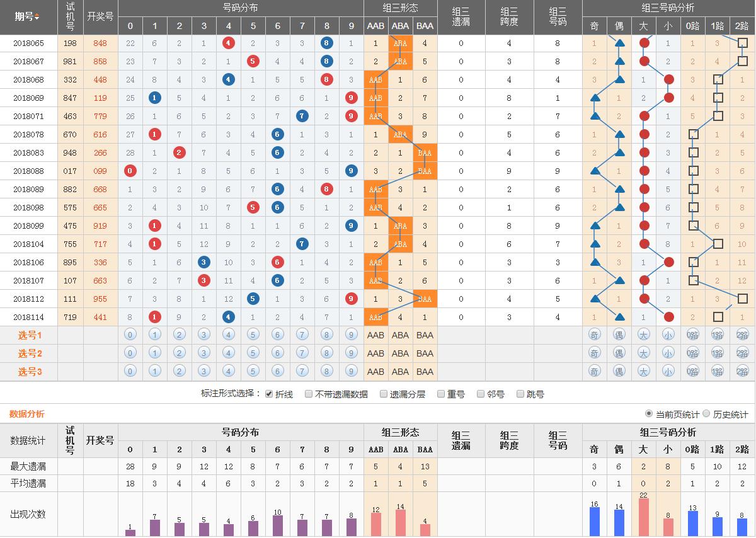Click the drawn number 099
The width and height of the screenshot is (756, 538).
[x=100, y=171]
